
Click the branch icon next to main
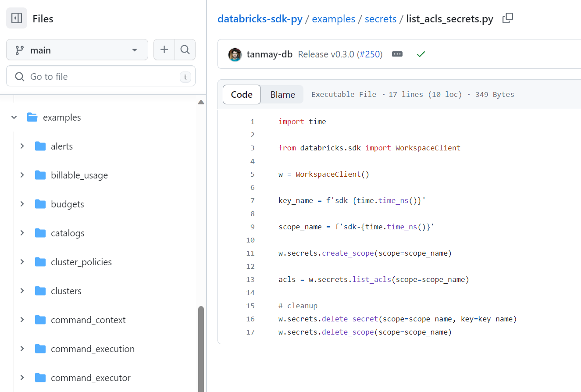[19, 50]
